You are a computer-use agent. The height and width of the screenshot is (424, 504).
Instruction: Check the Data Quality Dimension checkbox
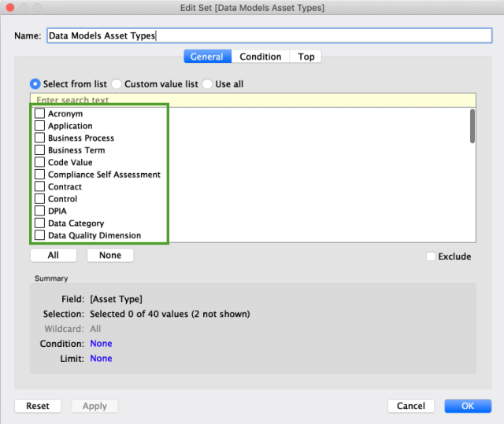pos(40,235)
